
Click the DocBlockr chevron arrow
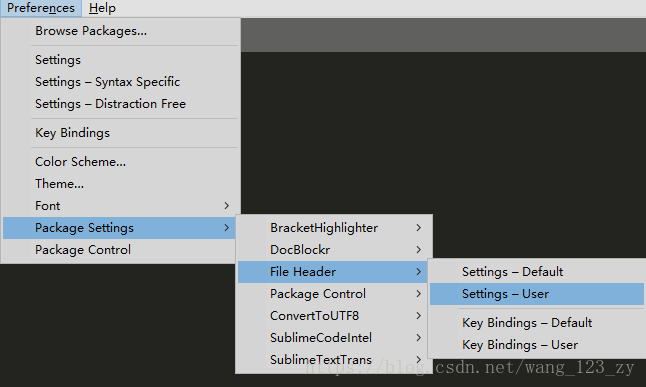pos(419,250)
